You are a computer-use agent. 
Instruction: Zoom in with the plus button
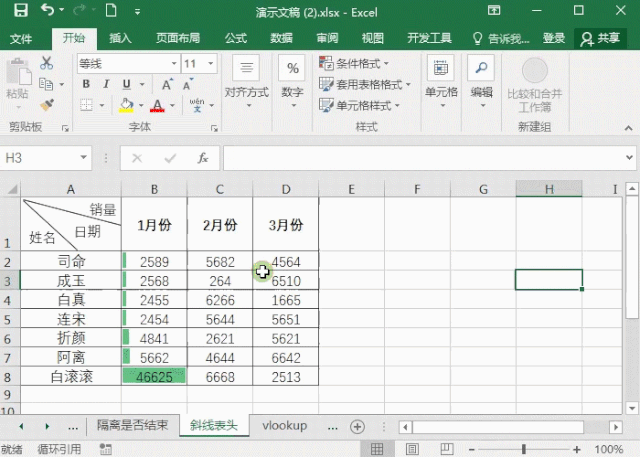point(577,450)
